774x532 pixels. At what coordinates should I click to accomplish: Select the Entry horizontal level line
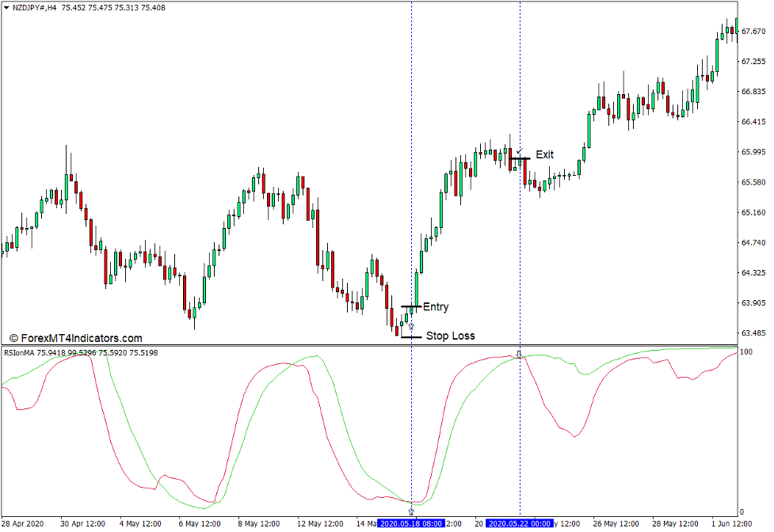(x=410, y=306)
